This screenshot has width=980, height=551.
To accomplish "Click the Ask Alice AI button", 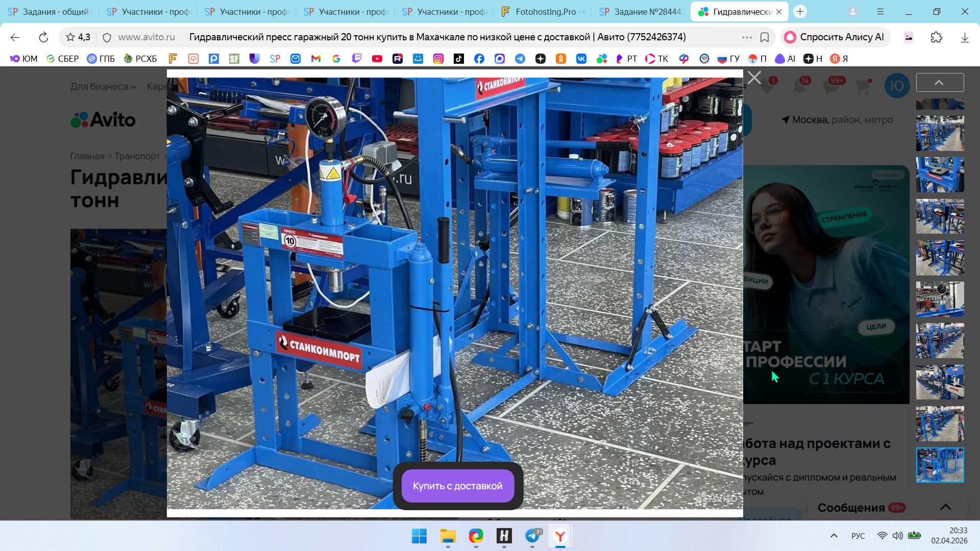I will 835,37.
